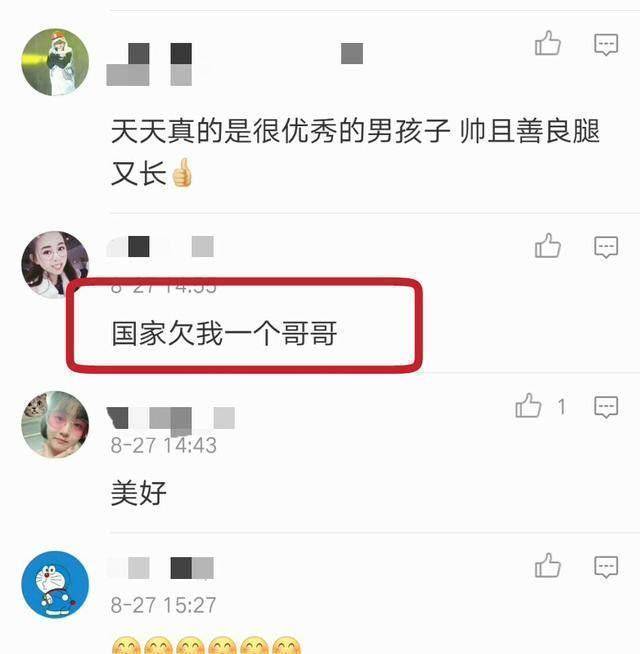Image resolution: width=640 pixels, height=654 pixels.
Task: Reply to the 8-27 15:27 comment
Action: [x=606, y=567]
